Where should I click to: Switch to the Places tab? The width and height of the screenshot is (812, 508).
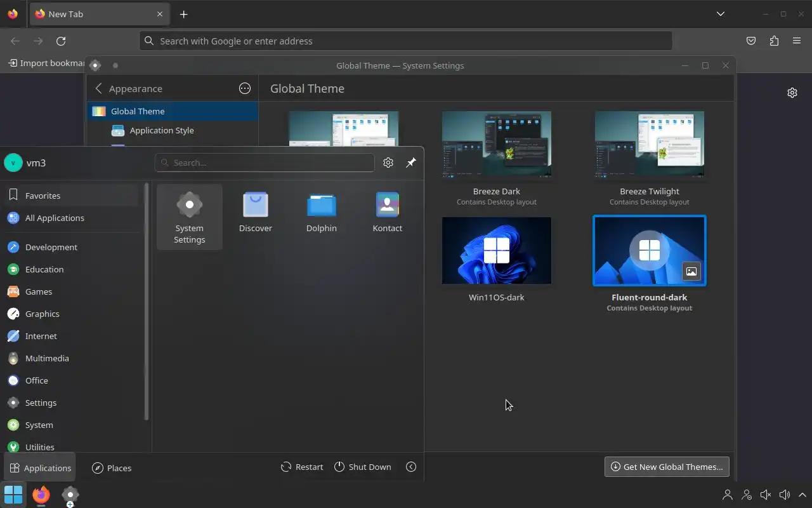(x=112, y=468)
